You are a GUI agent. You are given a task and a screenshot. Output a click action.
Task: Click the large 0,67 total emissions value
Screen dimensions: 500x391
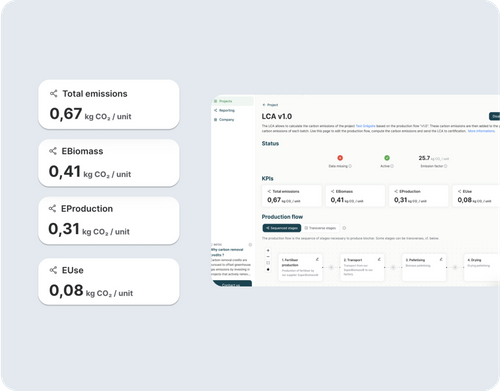(66, 114)
